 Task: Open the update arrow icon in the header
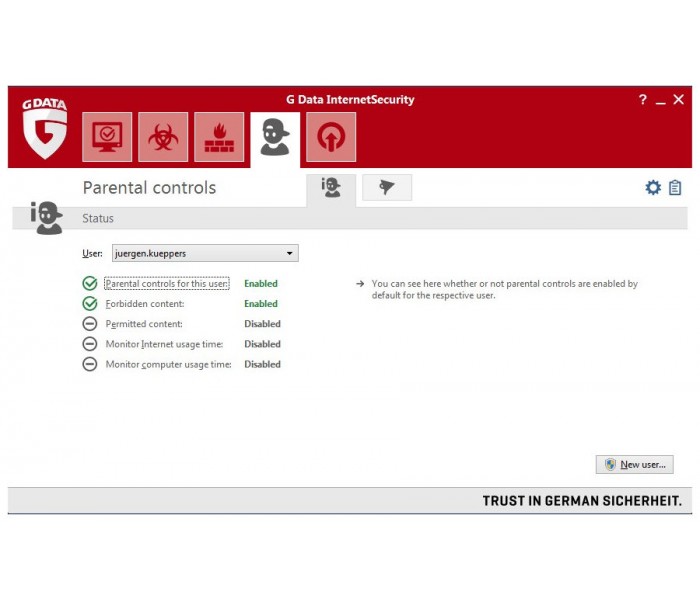pyautogui.click(x=331, y=137)
